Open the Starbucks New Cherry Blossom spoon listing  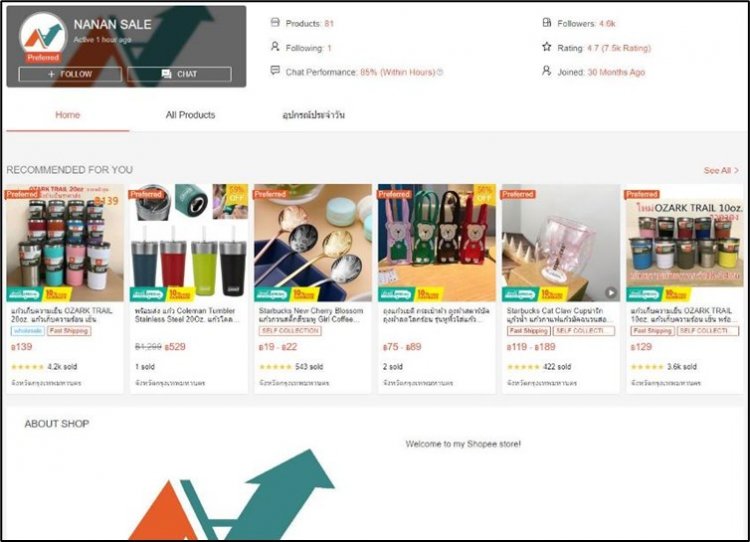tap(313, 315)
